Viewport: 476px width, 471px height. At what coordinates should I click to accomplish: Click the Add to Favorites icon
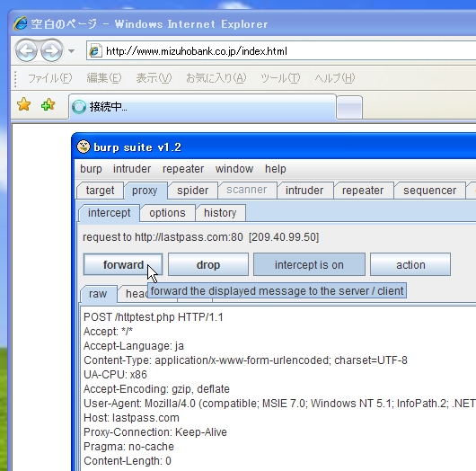tap(48, 105)
